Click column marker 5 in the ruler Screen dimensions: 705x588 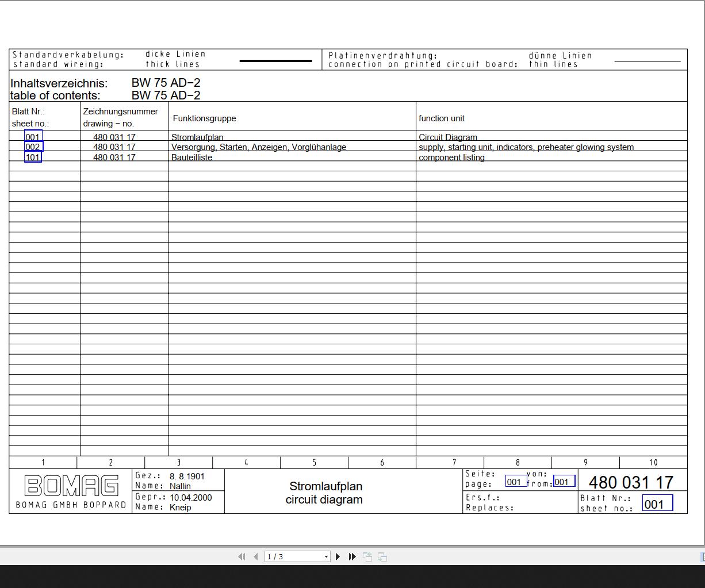(x=314, y=462)
